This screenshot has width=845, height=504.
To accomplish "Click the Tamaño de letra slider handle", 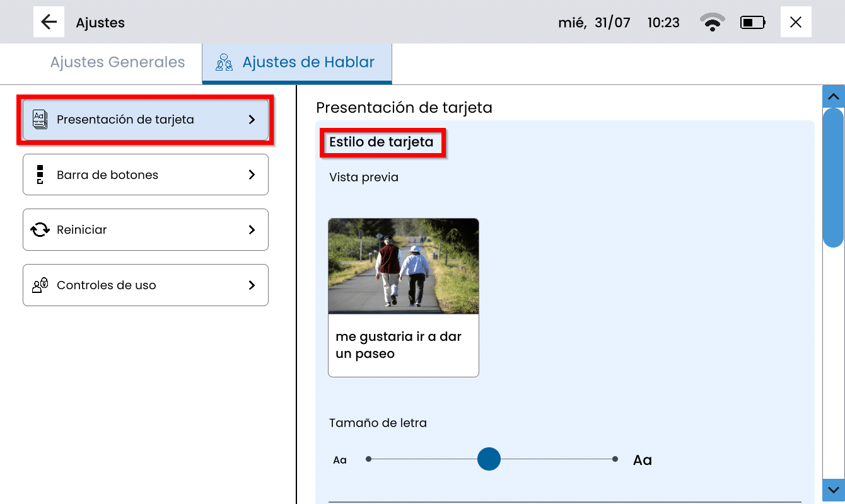I will point(489,459).
